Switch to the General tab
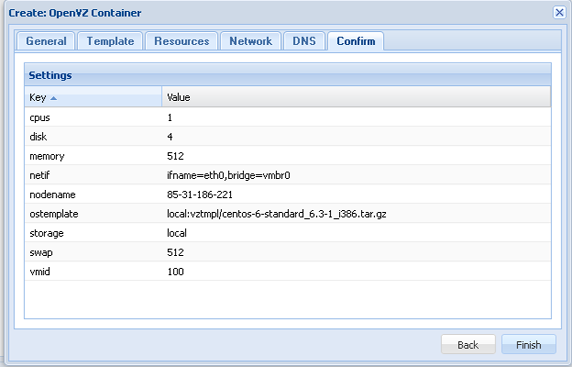572x367 pixels. [x=46, y=41]
